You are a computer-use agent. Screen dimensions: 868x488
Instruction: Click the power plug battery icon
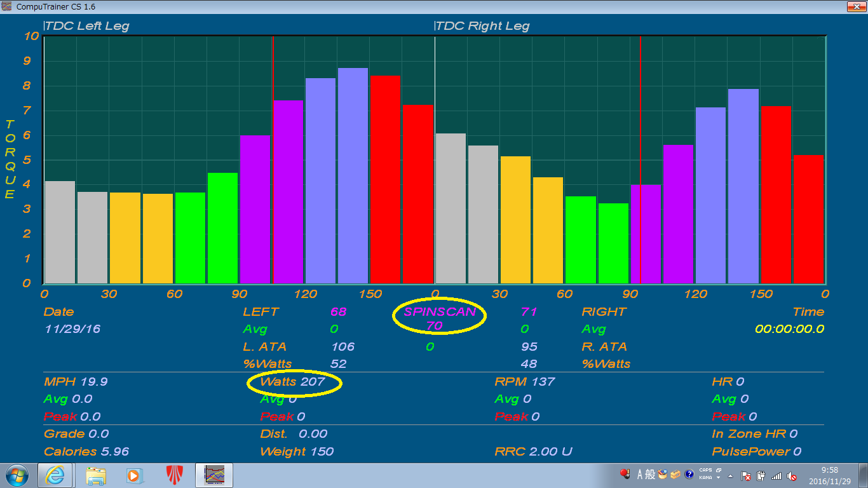pyautogui.click(x=761, y=476)
